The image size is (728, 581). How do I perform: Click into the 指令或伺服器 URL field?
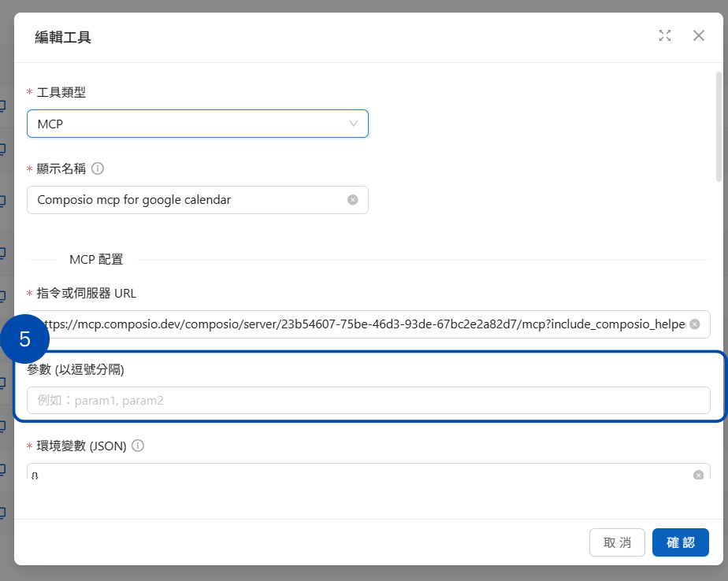[362, 324]
